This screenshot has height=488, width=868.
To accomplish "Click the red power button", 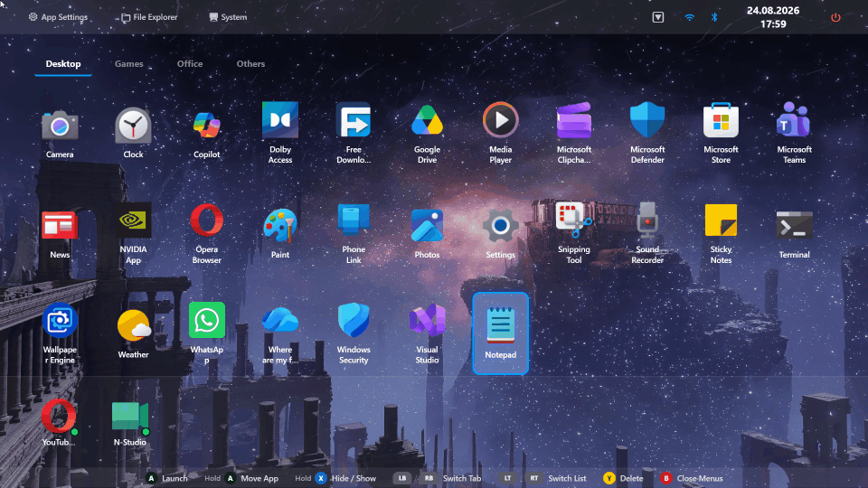I will [835, 17].
